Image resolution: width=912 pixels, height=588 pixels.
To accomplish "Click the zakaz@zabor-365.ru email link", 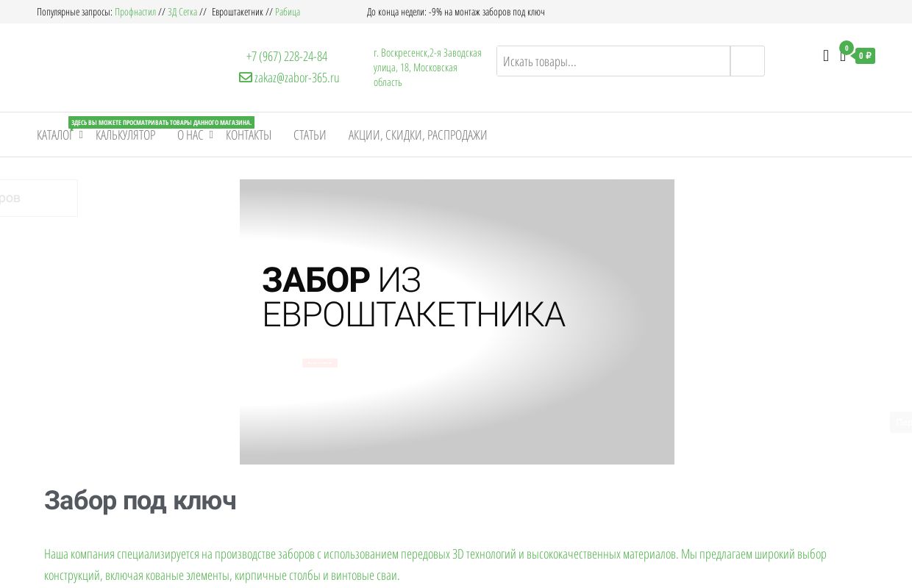I will pos(297,77).
